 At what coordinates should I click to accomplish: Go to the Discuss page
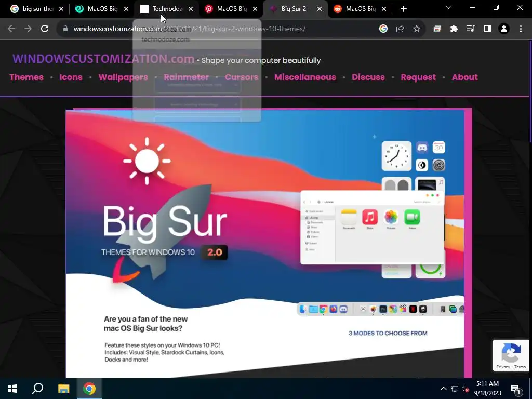point(368,77)
